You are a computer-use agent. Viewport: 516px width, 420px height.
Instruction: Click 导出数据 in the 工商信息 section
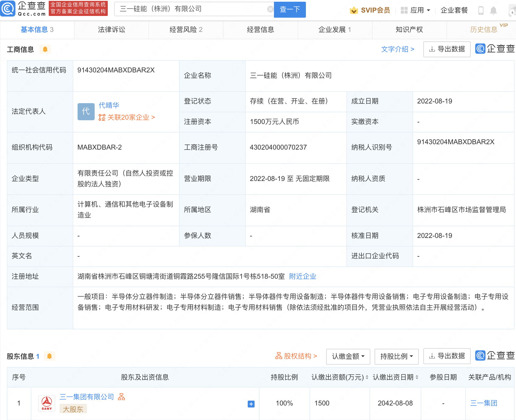[447, 49]
